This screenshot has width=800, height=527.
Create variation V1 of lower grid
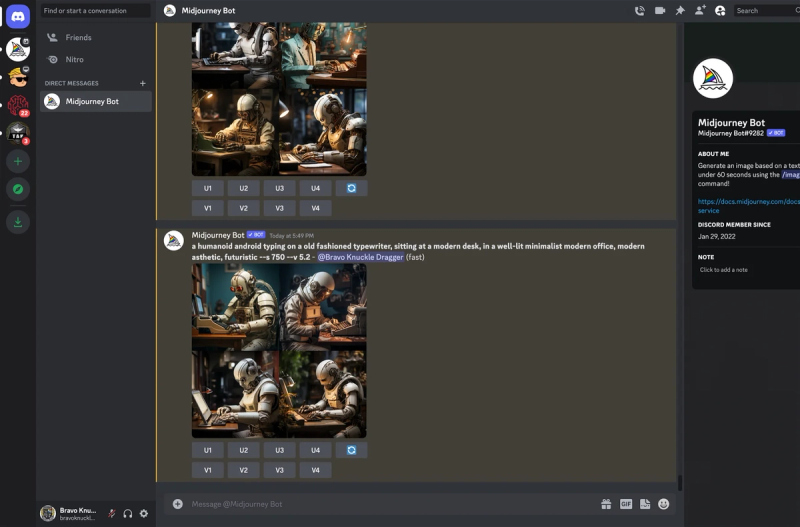pyautogui.click(x=208, y=470)
